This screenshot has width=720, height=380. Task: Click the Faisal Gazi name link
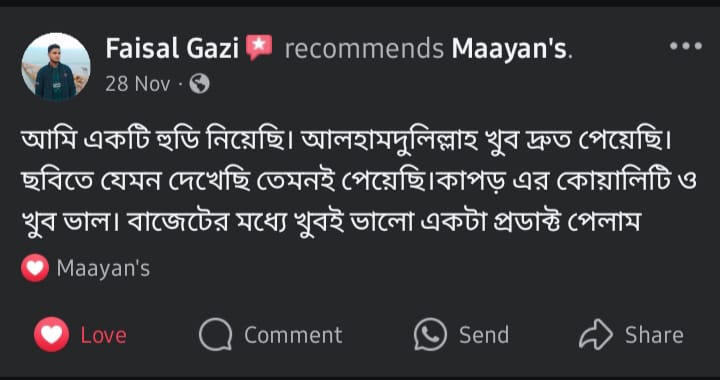coord(172,49)
